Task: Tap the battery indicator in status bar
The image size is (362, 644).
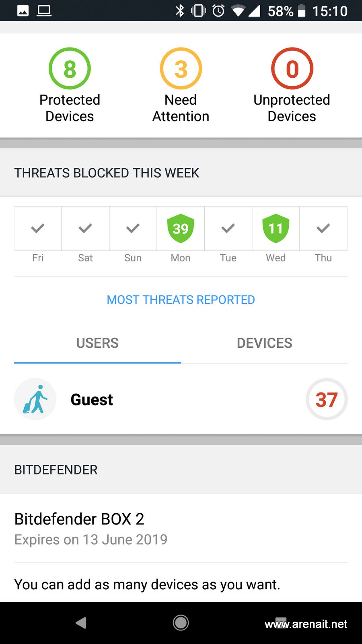Action: (x=302, y=10)
